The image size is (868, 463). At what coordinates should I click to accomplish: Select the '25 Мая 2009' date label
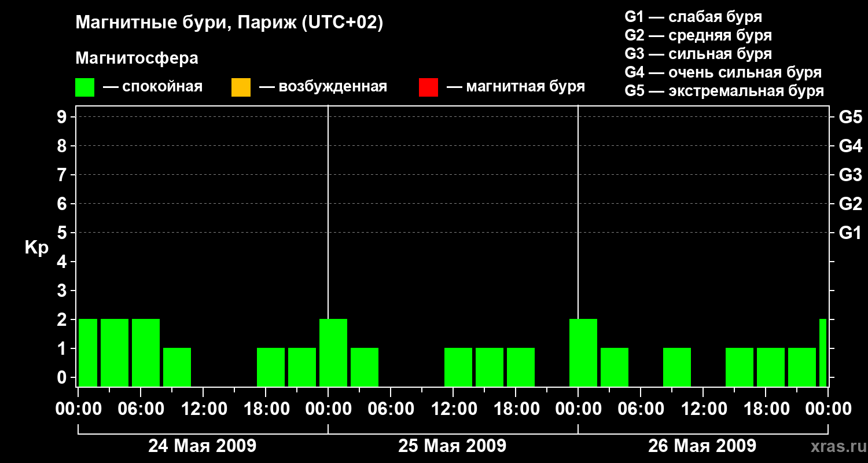pos(452,446)
